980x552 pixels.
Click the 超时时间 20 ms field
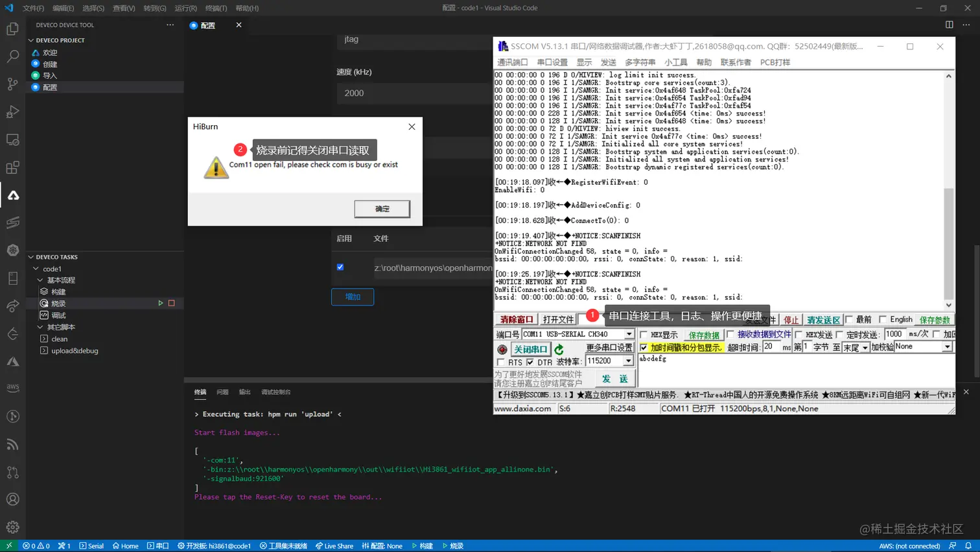771,347
